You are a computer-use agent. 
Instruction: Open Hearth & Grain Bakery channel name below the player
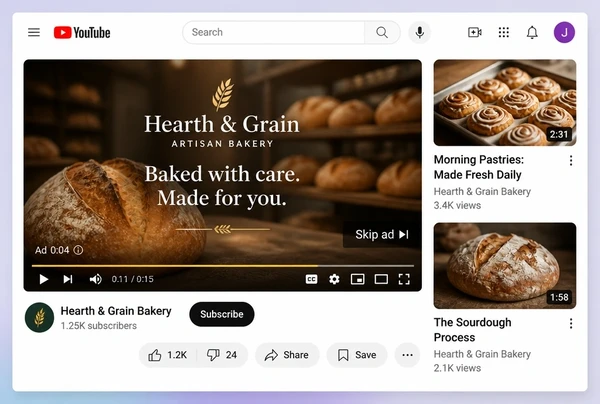click(x=116, y=311)
